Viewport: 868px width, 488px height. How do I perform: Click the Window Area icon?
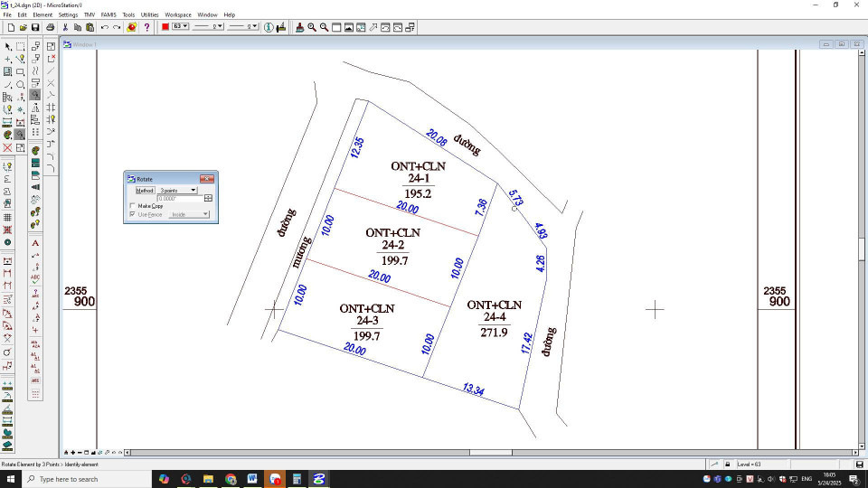[336, 28]
